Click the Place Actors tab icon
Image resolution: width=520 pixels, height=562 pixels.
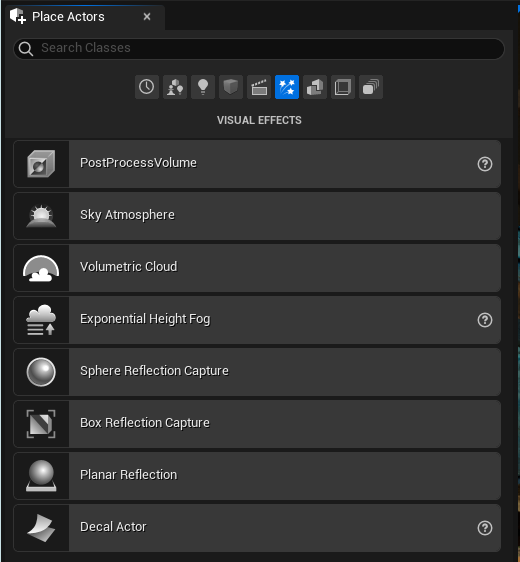tap(18, 16)
